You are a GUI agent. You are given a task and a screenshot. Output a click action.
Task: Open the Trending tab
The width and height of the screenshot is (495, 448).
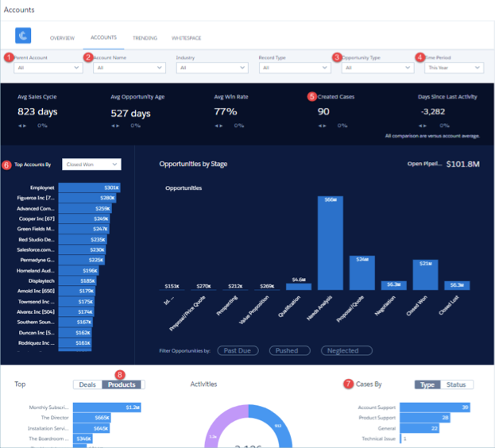145,38
